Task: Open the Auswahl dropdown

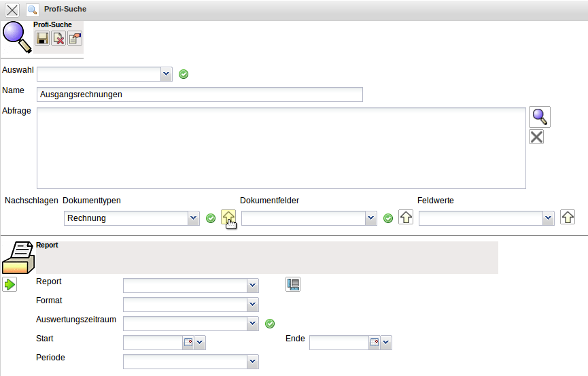Action: pyautogui.click(x=167, y=74)
